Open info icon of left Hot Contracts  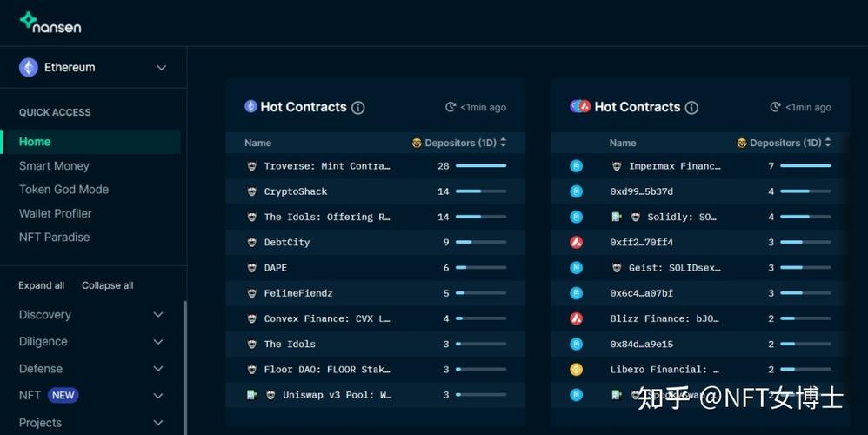[x=358, y=107]
